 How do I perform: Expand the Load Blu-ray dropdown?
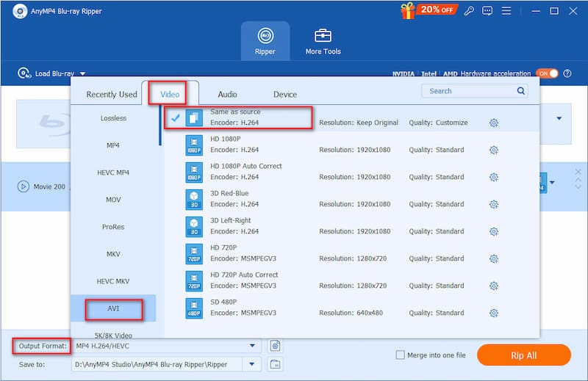83,74
